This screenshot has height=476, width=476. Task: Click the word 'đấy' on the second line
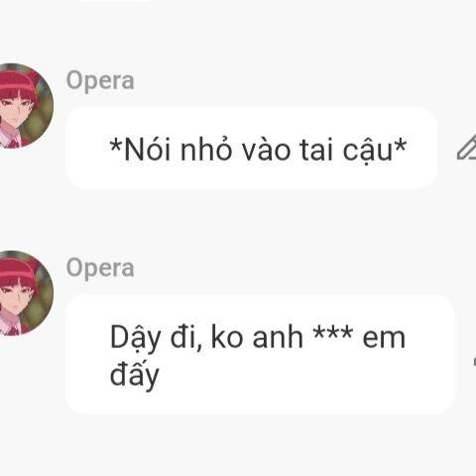point(135,376)
